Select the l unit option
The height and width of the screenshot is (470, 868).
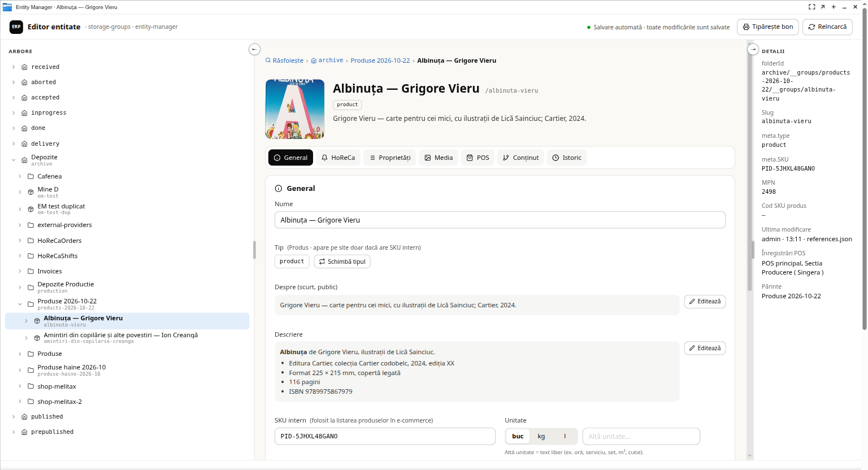(565, 436)
